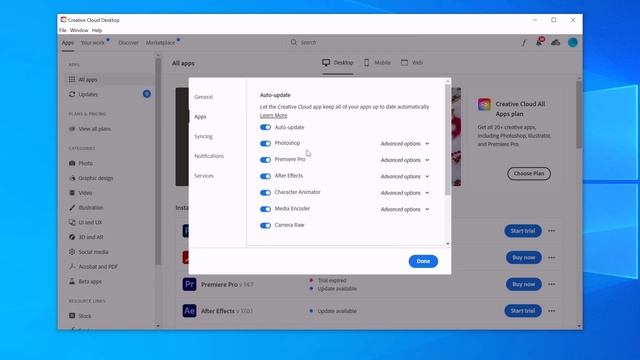The image size is (640, 360).
Task: Click Buy now for Premiere Pro
Action: 524,284
